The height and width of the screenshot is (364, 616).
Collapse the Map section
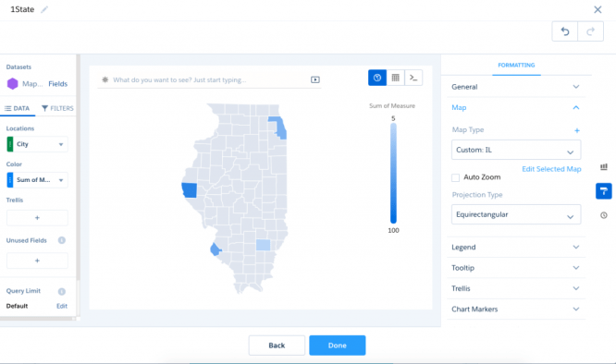[516, 107]
